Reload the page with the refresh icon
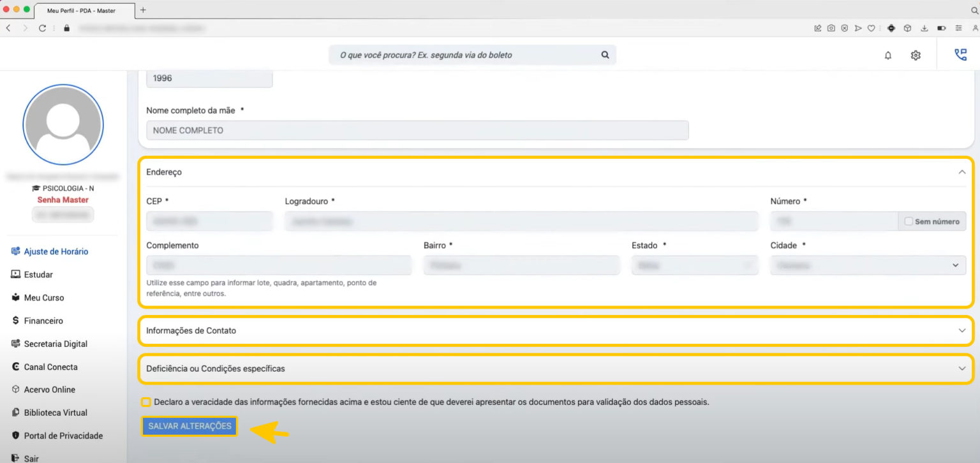This screenshot has width=980, height=463. click(x=43, y=28)
